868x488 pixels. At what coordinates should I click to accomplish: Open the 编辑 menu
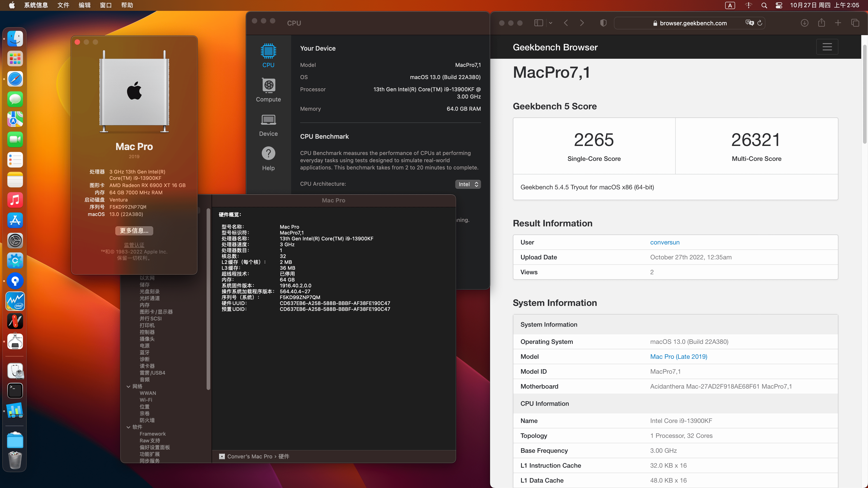click(x=85, y=5)
